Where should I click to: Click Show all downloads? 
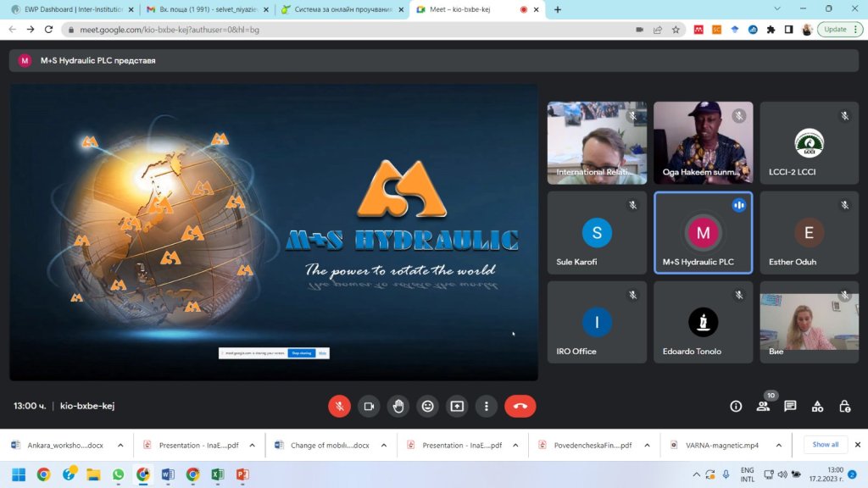825,444
